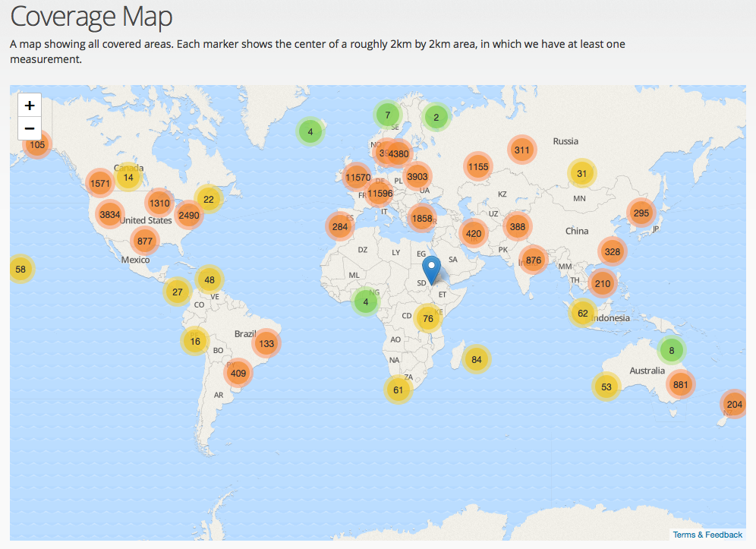Expand the 11570 cluster over Western Europe
Viewport: 756px width, 549px height.
click(x=358, y=178)
